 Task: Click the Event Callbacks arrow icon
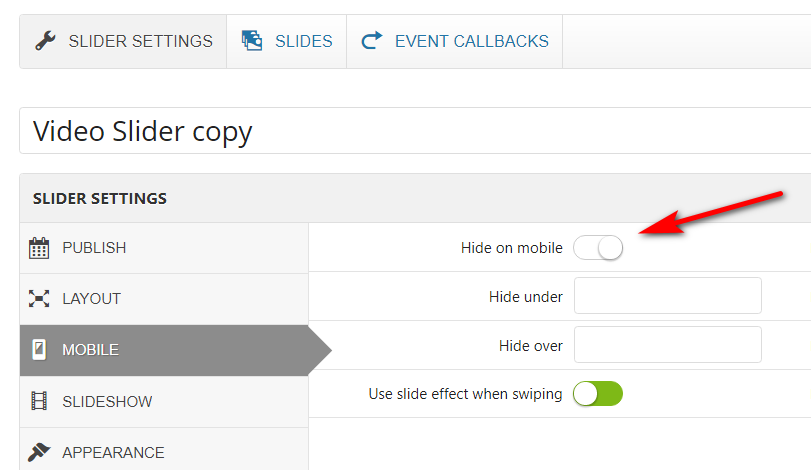[371, 40]
